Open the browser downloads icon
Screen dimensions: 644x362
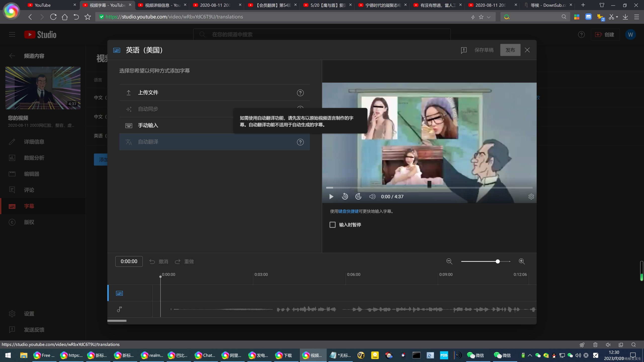(625, 17)
